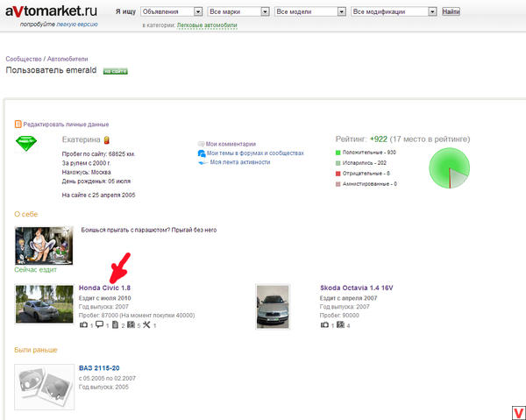Click the Отрицательные red legend swatch
526x420 pixels.
tap(338, 174)
